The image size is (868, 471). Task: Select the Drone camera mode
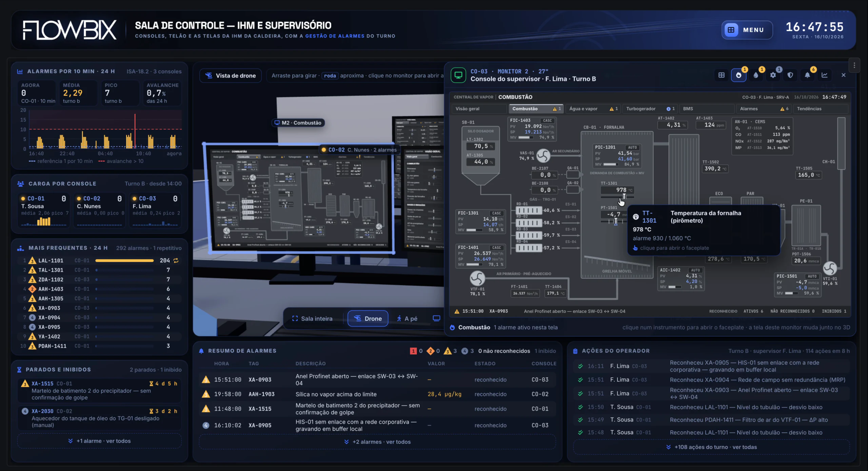tap(368, 318)
